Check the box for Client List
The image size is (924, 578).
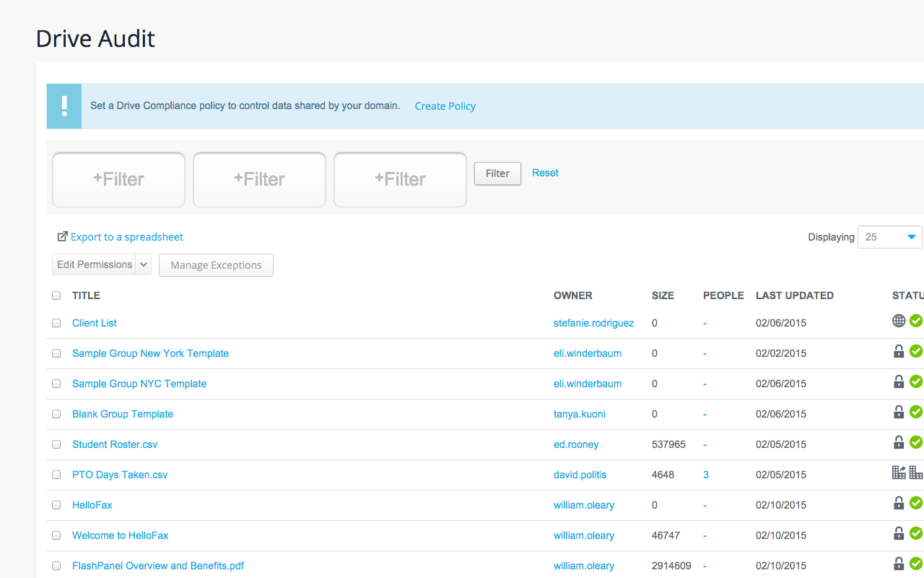point(56,323)
